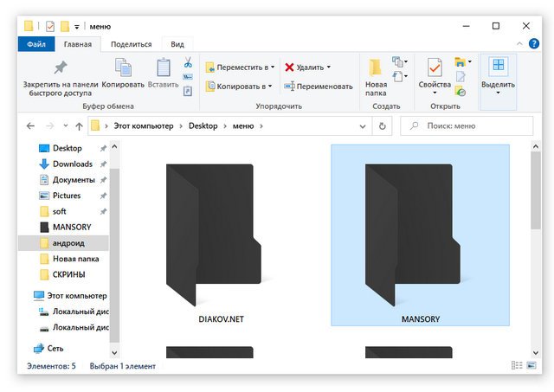This screenshot has width=554, height=392.
Task: Open Pictures in navigation pane
Action: (67, 196)
